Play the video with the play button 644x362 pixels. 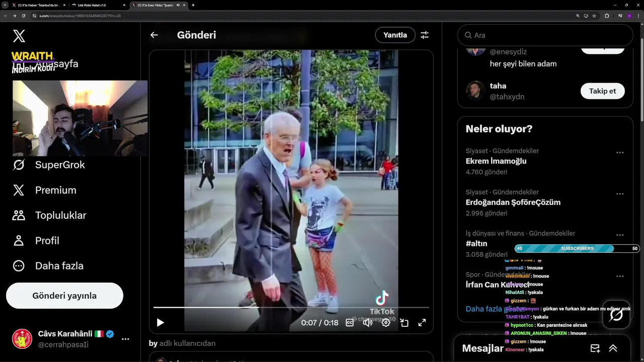pos(160,323)
